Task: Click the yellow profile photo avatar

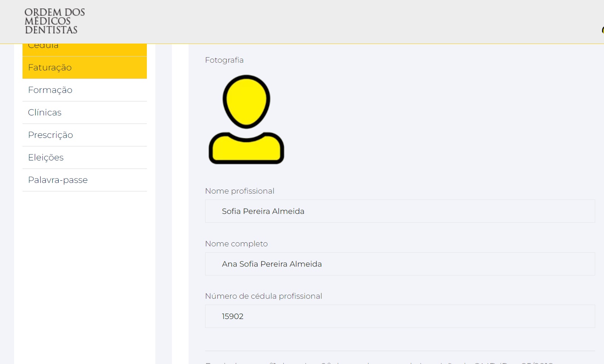Action: (x=246, y=119)
